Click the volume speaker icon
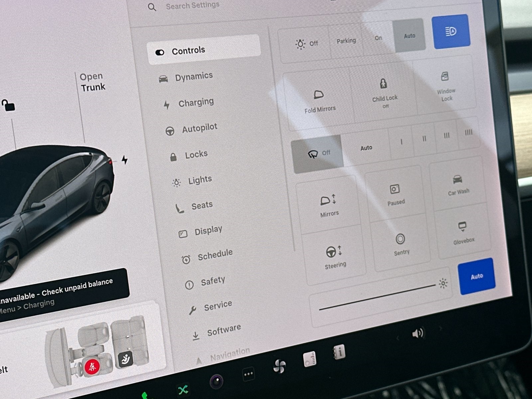Viewport: 532px width, 399px height. click(x=418, y=333)
